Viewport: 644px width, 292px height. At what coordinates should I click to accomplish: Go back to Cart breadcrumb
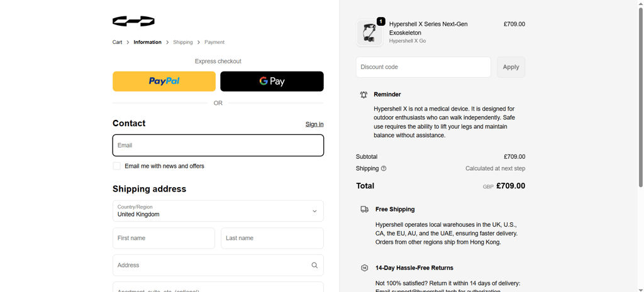(118, 42)
